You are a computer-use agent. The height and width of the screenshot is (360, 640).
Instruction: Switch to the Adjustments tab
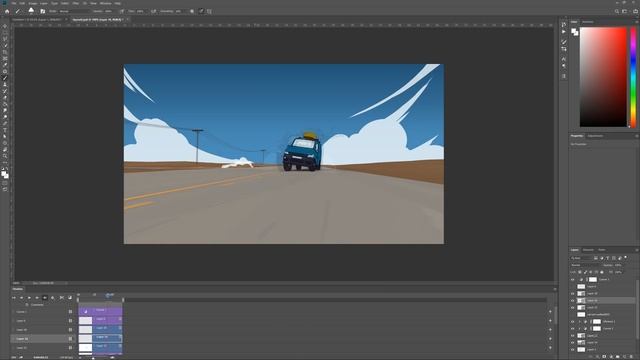(596, 136)
